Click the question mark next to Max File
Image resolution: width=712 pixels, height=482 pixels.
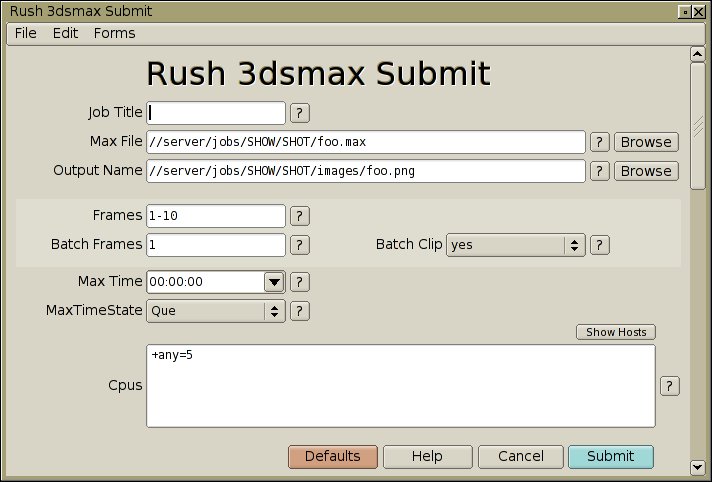[599, 142]
